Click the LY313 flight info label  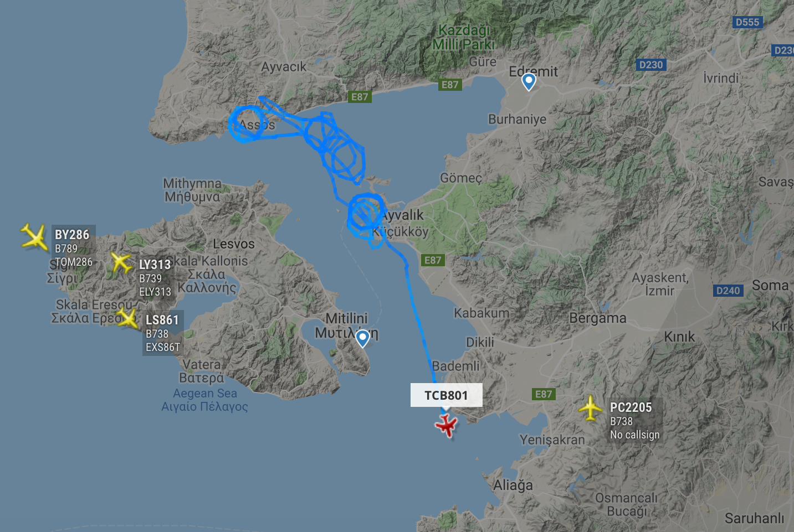pyautogui.click(x=155, y=278)
